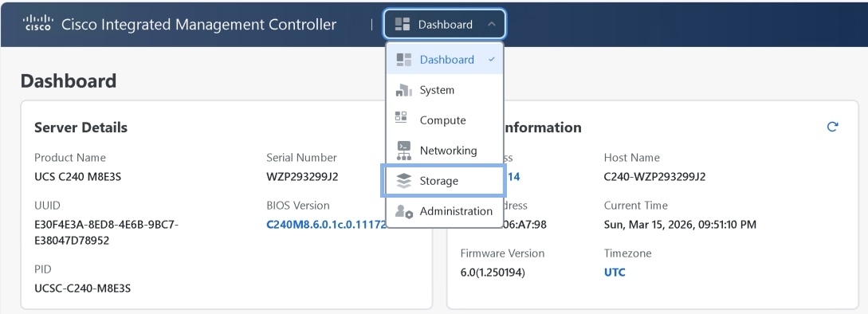Click the Dashboard menu item icon
Image resolution: width=868 pixels, height=314 pixels.
click(x=404, y=59)
